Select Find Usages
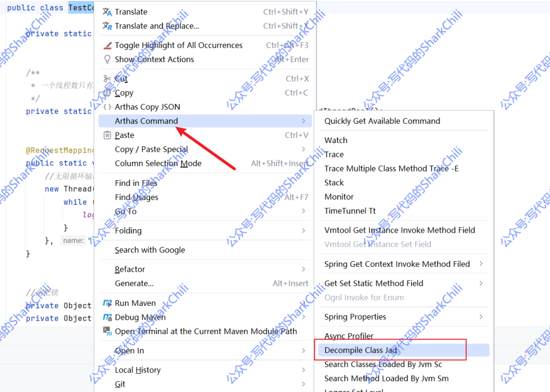The height and width of the screenshot is (392, 550). coord(205,197)
